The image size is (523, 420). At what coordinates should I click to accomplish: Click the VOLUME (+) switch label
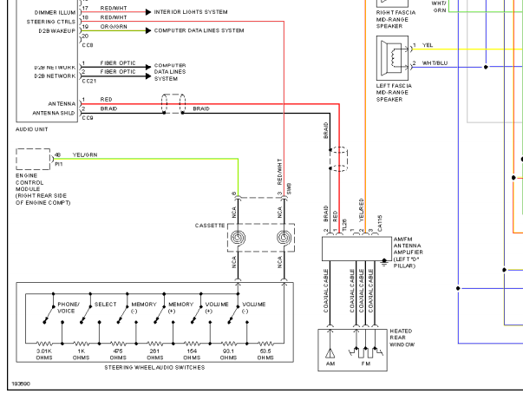[x=217, y=307]
